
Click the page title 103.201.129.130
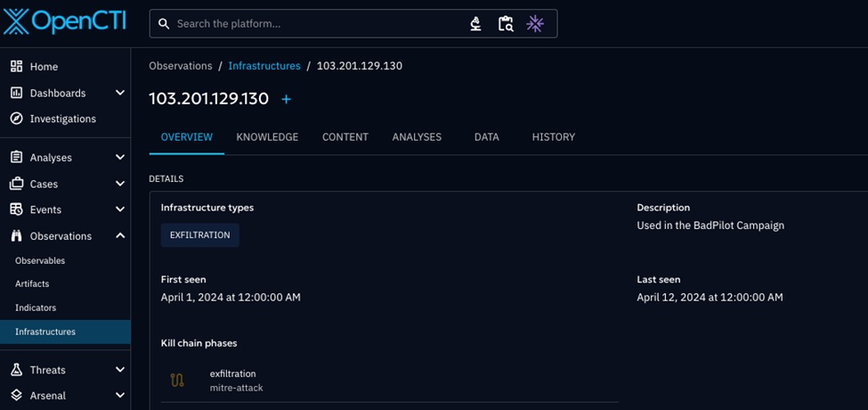coord(208,99)
